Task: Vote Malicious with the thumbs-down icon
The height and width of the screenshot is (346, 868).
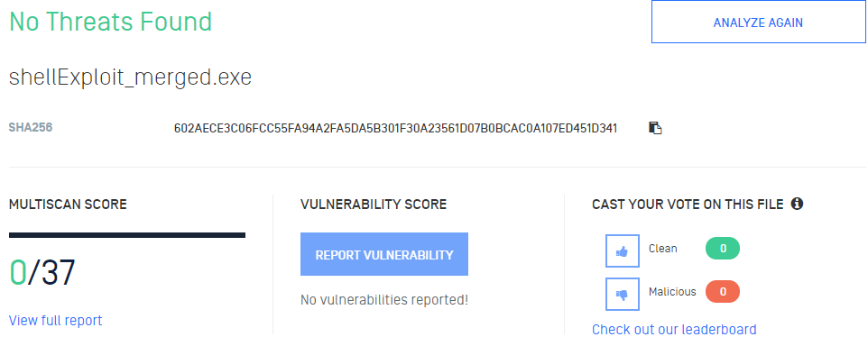Action: tap(623, 294)
